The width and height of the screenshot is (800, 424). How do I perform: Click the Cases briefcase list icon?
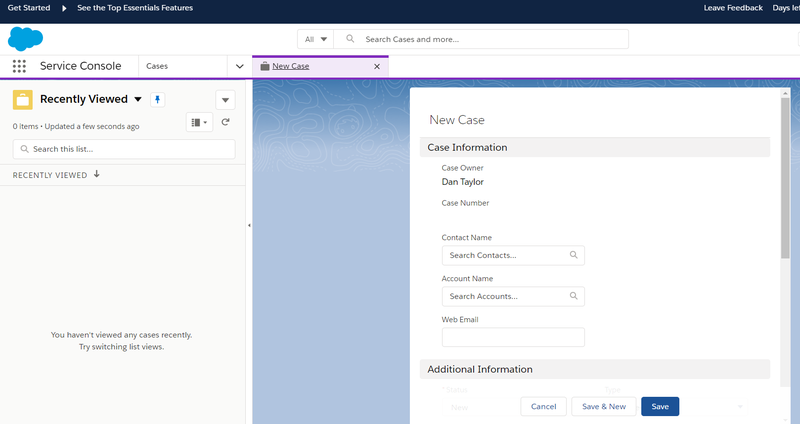[22, 100]
